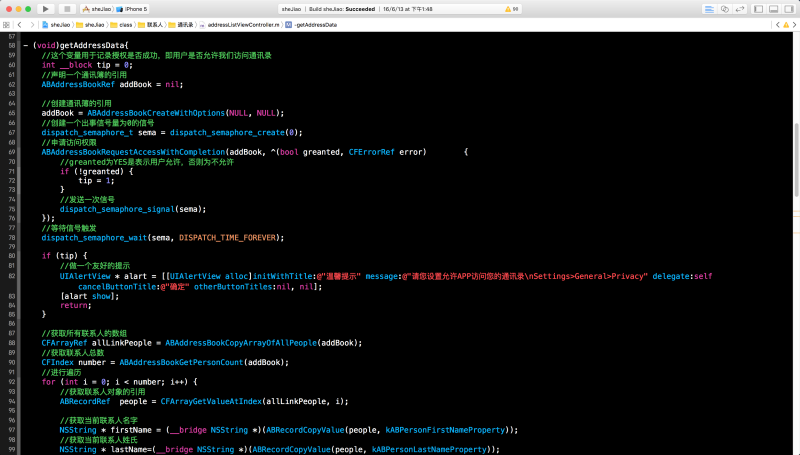Click the comment //获取所有联系人的数组
The image size is (800, 455).
click(84, 333)
